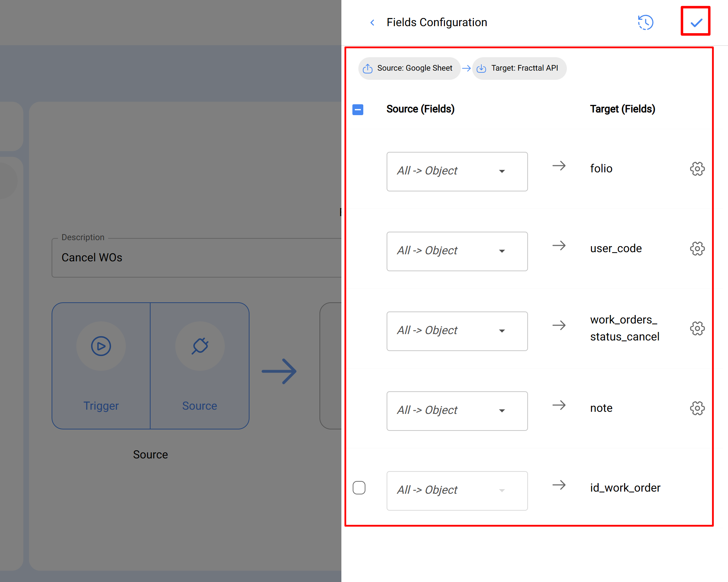
Task: Click the id_work_order source dropdown
Action: point(457,491)
